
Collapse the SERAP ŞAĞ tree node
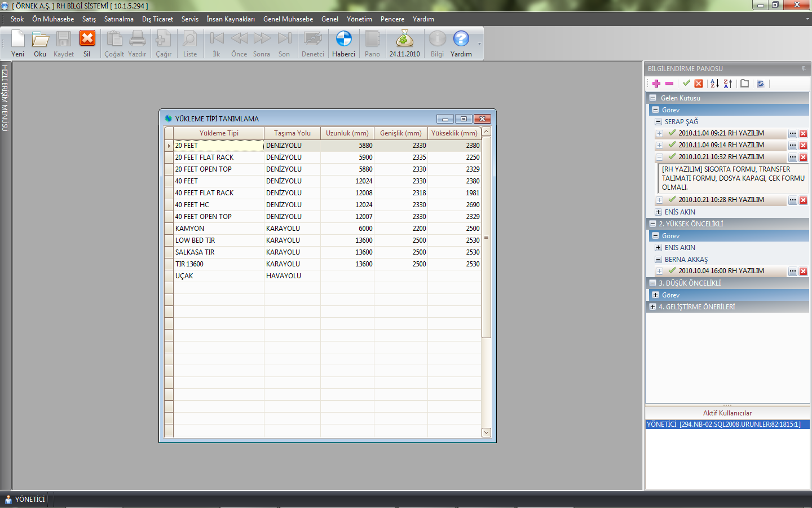click(658, 122)
